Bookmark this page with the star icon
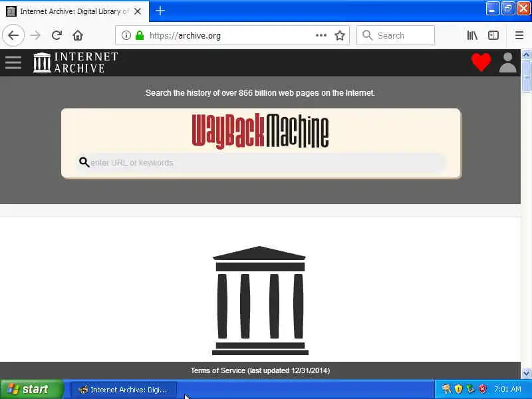 tap(340, 35)
